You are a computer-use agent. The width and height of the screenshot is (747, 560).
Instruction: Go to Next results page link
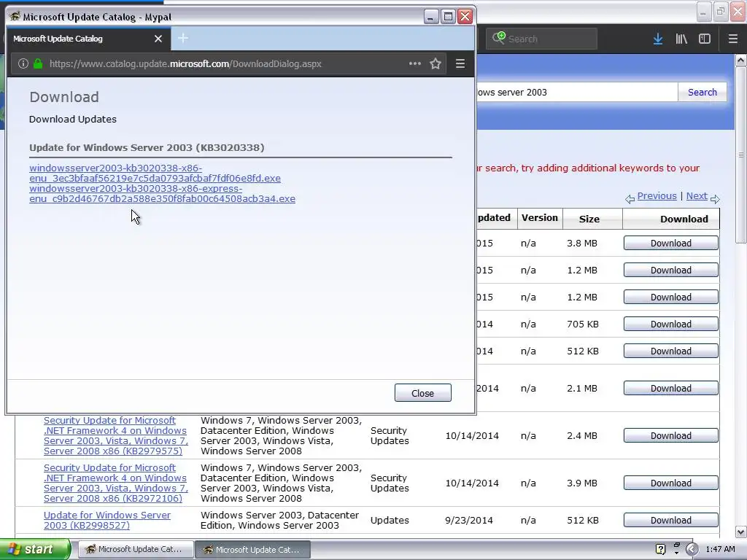point(697,195)
